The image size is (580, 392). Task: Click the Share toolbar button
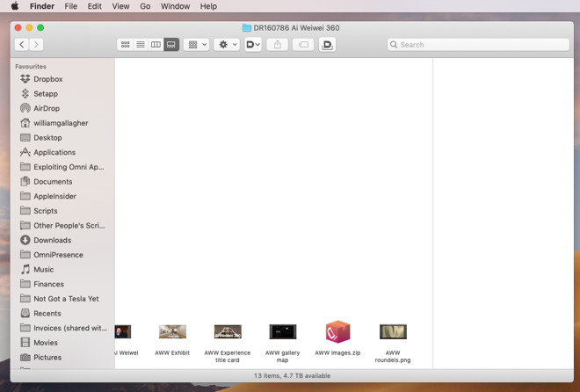pyautogui.click(x=278, y=45)
